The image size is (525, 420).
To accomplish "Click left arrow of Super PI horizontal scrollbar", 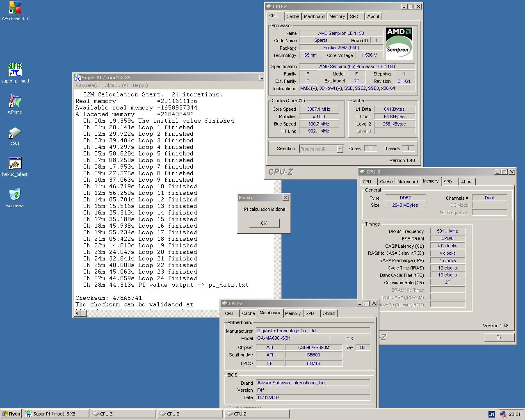I will point(76,313).
